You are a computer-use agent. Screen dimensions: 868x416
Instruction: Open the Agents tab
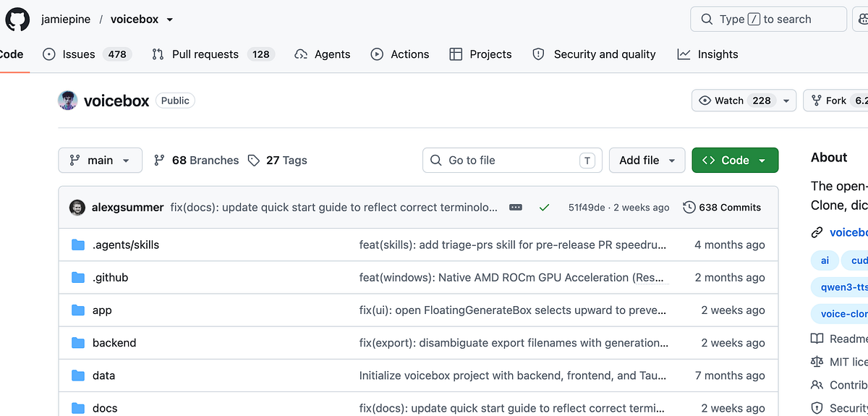click(323, 54)
